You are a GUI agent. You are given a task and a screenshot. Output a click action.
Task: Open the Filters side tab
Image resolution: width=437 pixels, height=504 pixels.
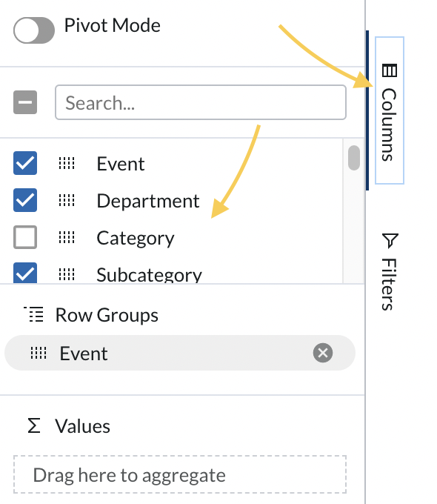(389, 271)
